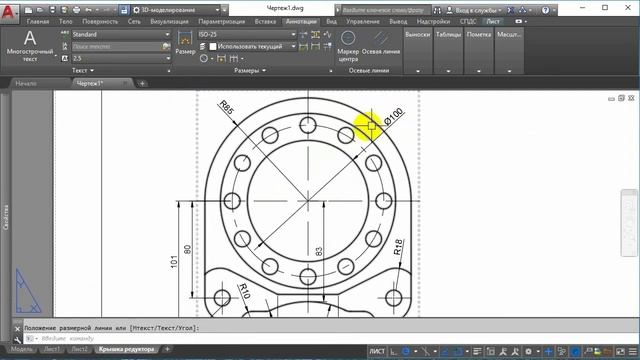Insert a Маркер центра center mark
The width and height of the screenshot is (640, 360).
point(348,46)
